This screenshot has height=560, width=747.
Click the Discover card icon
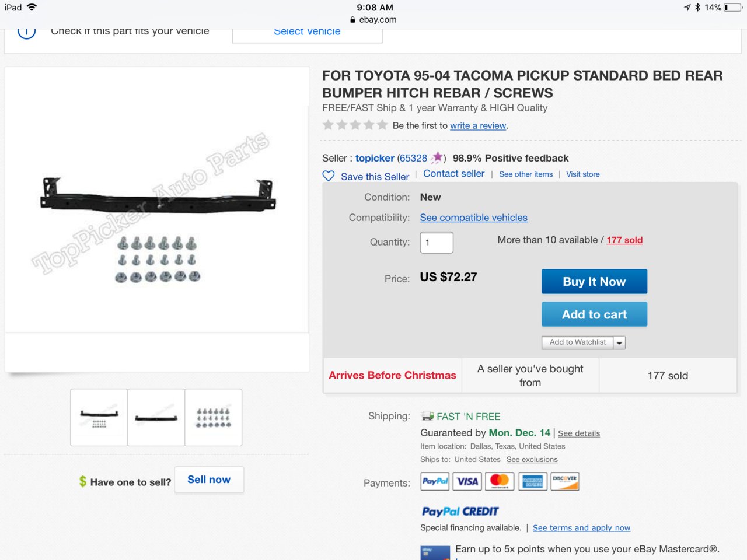pyautogui.click(x=564, y=481)
